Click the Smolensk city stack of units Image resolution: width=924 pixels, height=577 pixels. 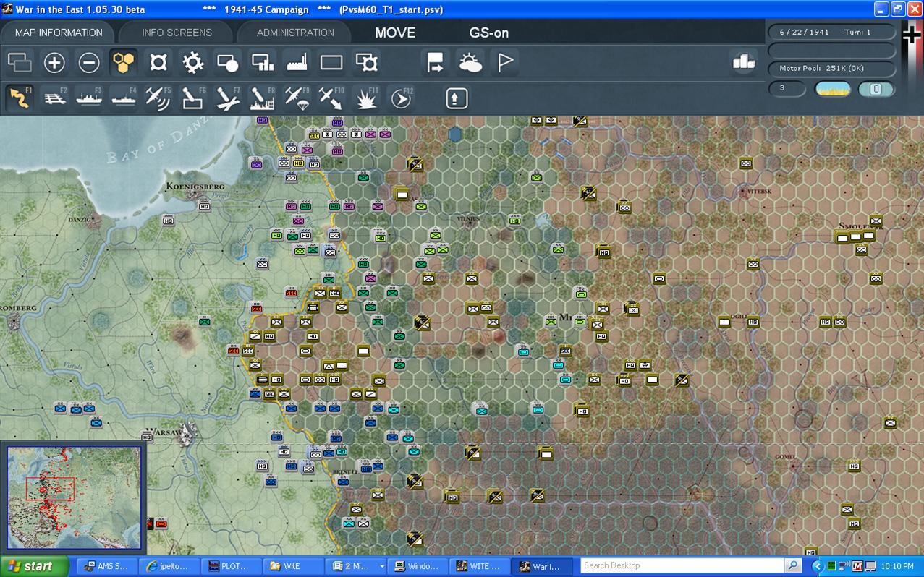click(855, 236)
